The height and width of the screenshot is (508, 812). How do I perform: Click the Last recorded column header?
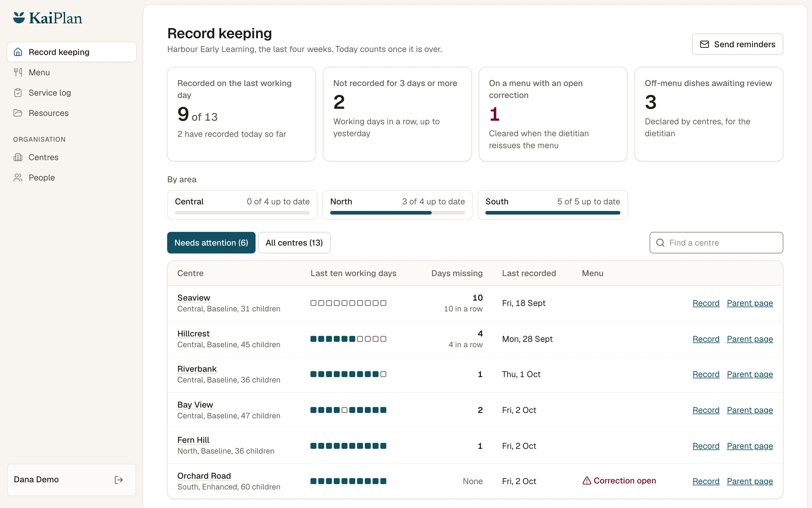click(x=529, y=273)
